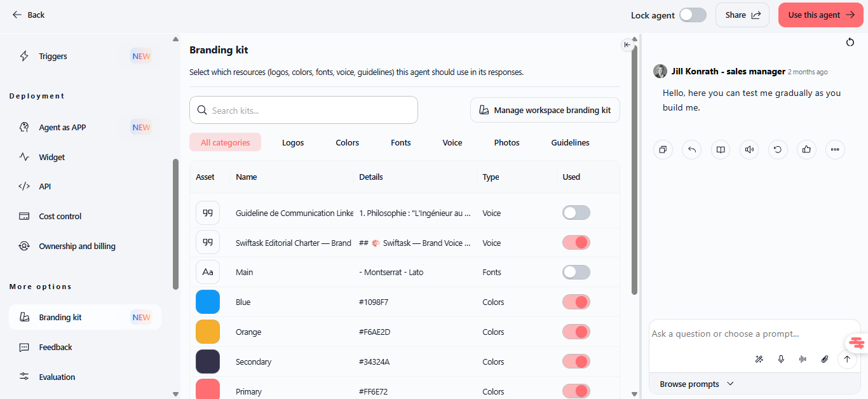
Task: Click the magic wand icon in chat input
Action: click(759, 359)
